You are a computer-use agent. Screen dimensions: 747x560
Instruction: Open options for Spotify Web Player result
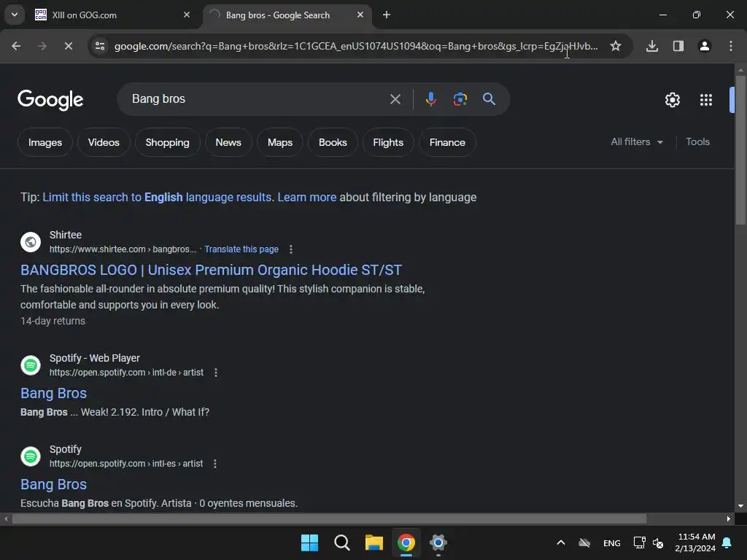click(216, 373)
